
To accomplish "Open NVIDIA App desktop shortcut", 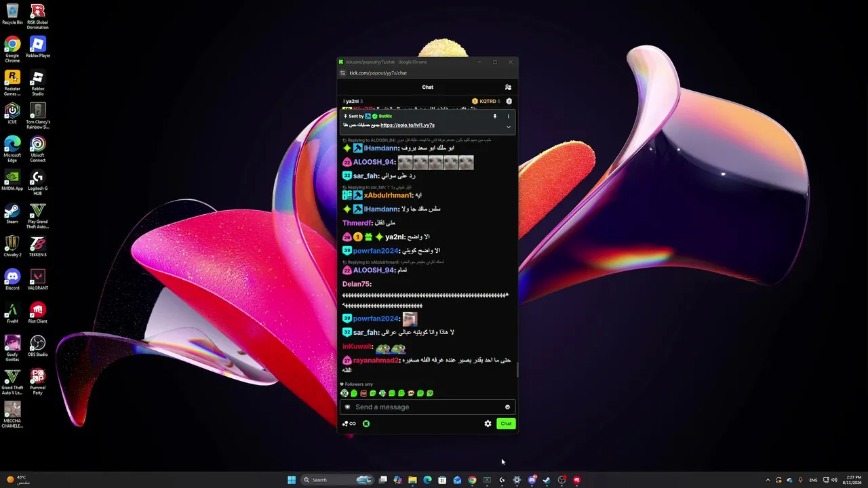I will tap(12, 180).
